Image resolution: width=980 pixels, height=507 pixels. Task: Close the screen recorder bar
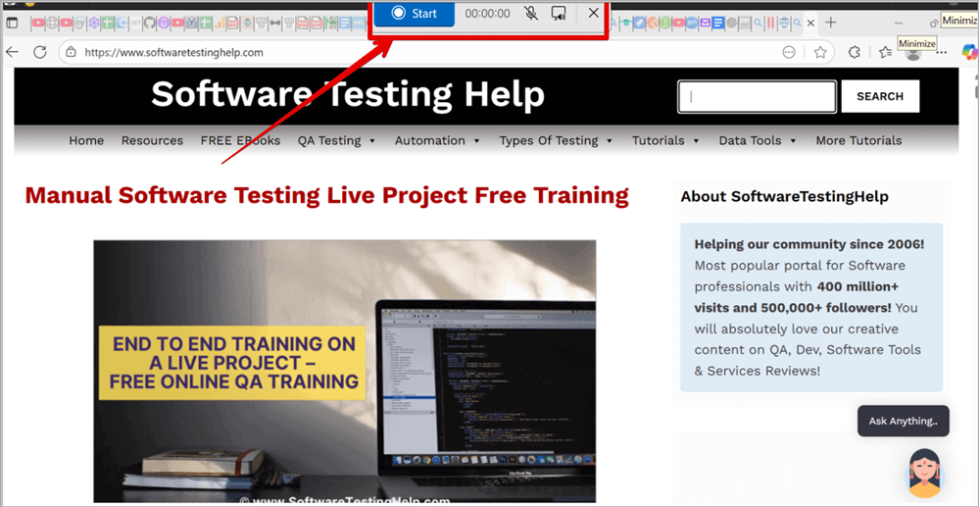(x=594, y=13)
